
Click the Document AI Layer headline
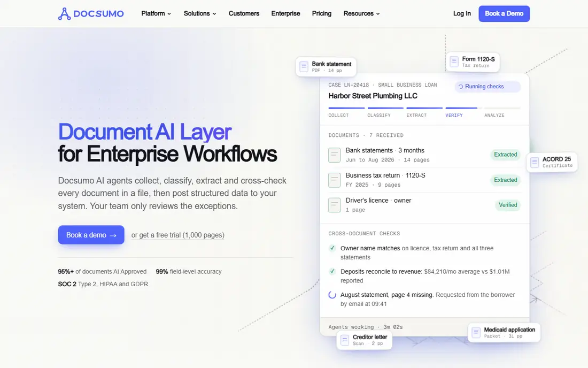point(145,132)
